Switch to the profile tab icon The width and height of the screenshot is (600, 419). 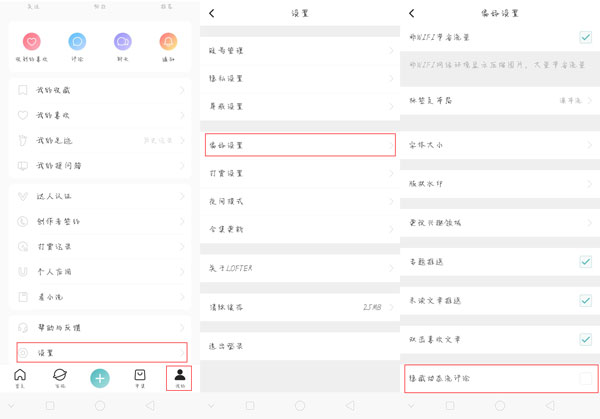click(x=180, y=376)
